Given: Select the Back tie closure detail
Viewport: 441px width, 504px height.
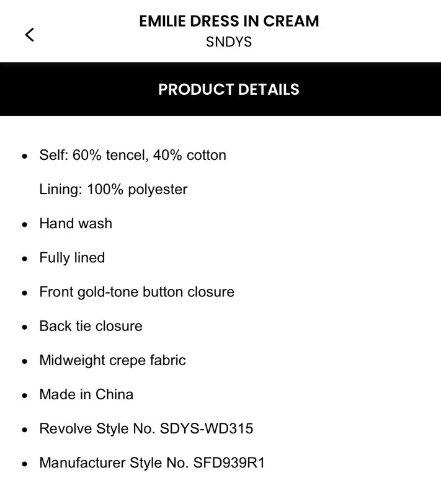Looking at the screenshot, I should [x=91, y=326].
